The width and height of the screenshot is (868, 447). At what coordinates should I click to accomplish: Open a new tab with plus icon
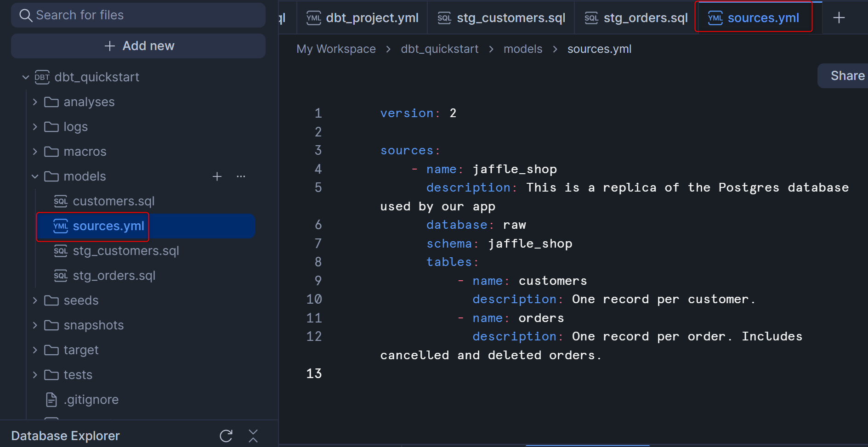(x=839, y=18)
